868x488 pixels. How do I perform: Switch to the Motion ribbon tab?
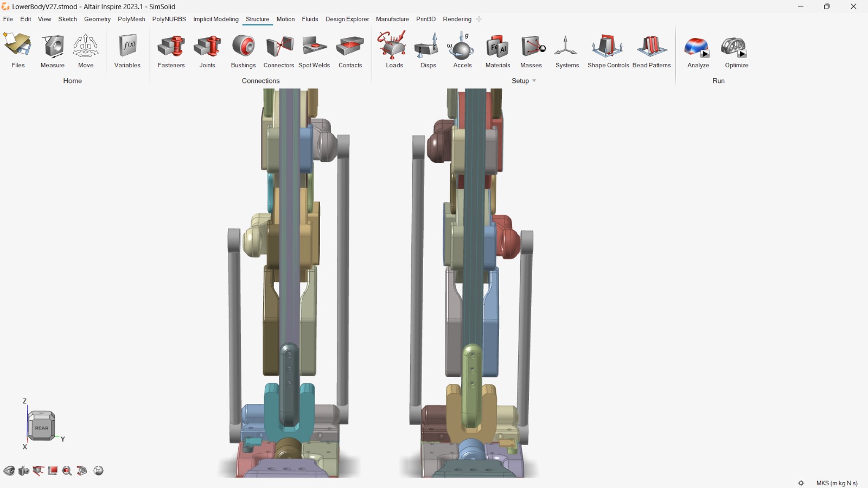click(285, 19)
